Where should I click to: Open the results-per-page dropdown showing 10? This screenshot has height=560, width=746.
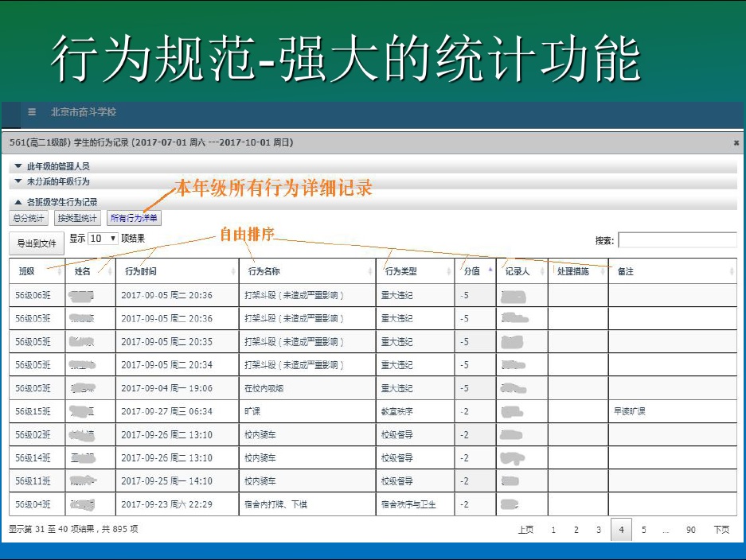103,239
